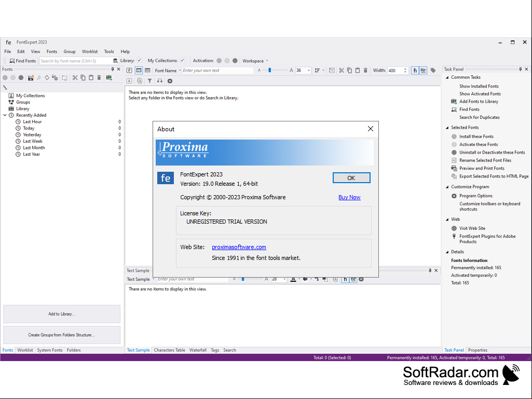
Task: Click the filter funnel icon in preview toolbar
Action: [x=149, y=81]
